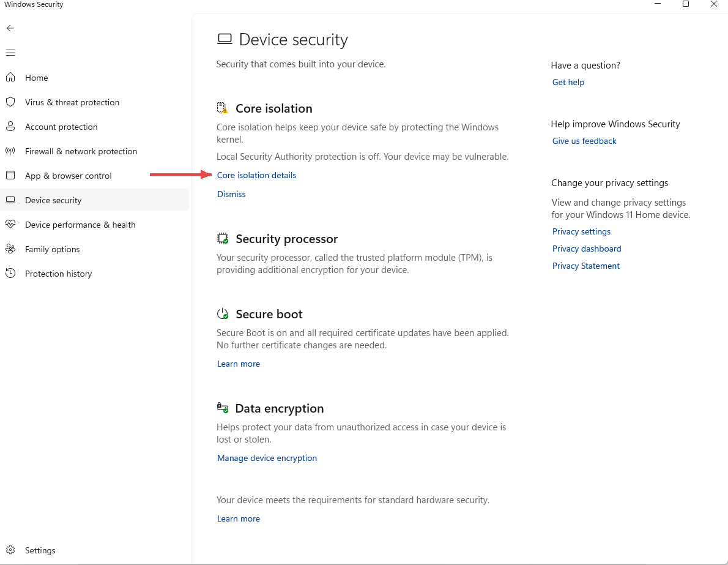The image size is (728, 565).
Task: Click Learn more under Secure boot
Action: [x=238, y=364]
